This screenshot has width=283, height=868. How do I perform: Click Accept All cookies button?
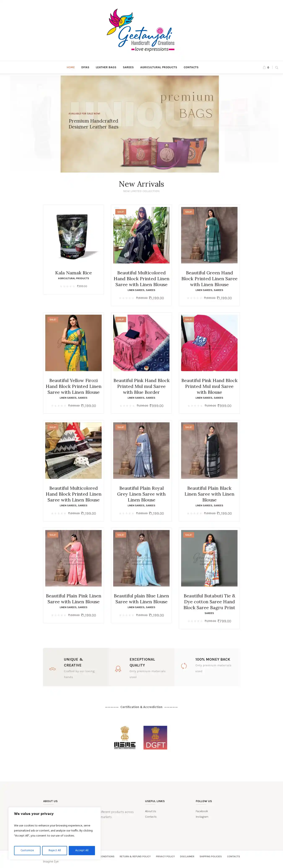tap(82, 850)
